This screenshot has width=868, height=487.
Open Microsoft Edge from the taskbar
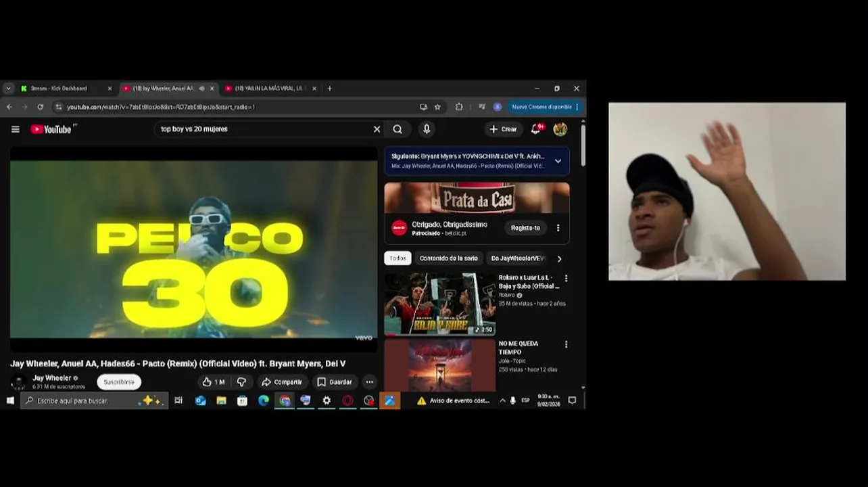(x=264, y=400)
